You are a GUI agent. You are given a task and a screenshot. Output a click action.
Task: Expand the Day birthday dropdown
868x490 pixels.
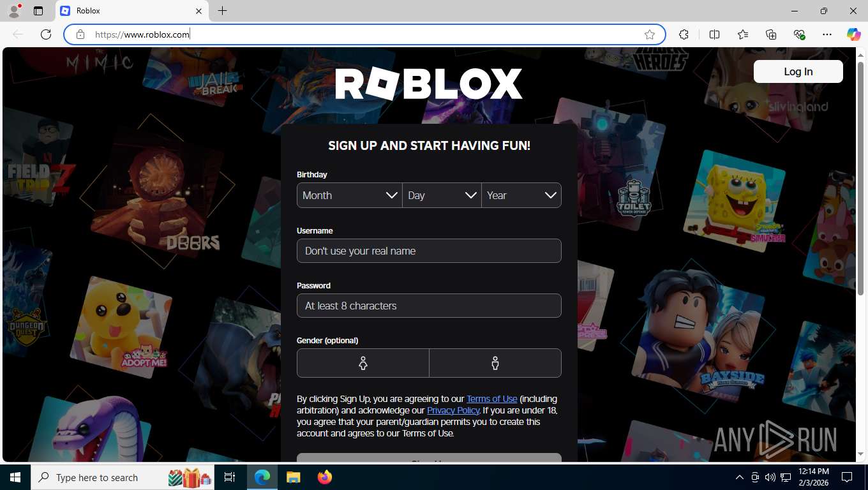pyautogui.click(x=442, y=195)
